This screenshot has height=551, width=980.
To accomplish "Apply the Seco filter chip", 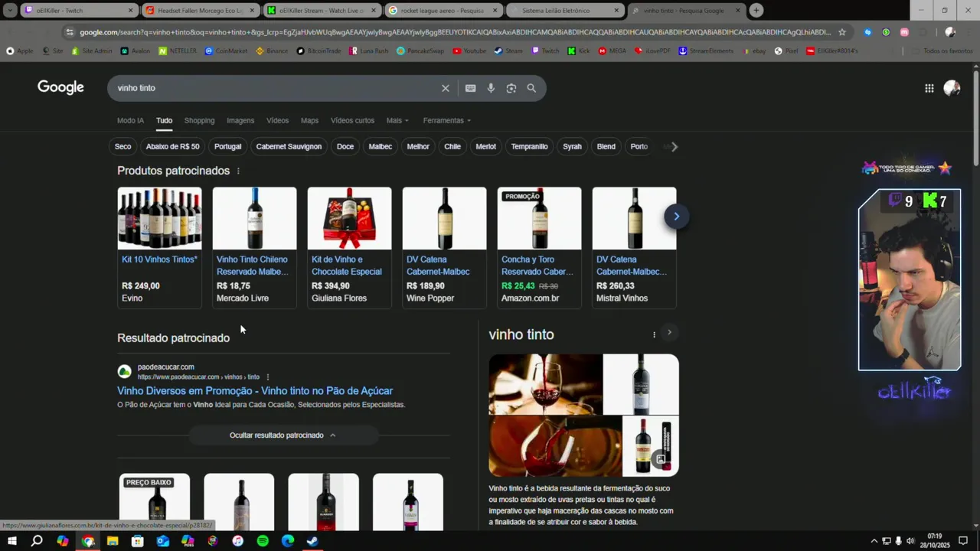I will click(x=122, y=146).
